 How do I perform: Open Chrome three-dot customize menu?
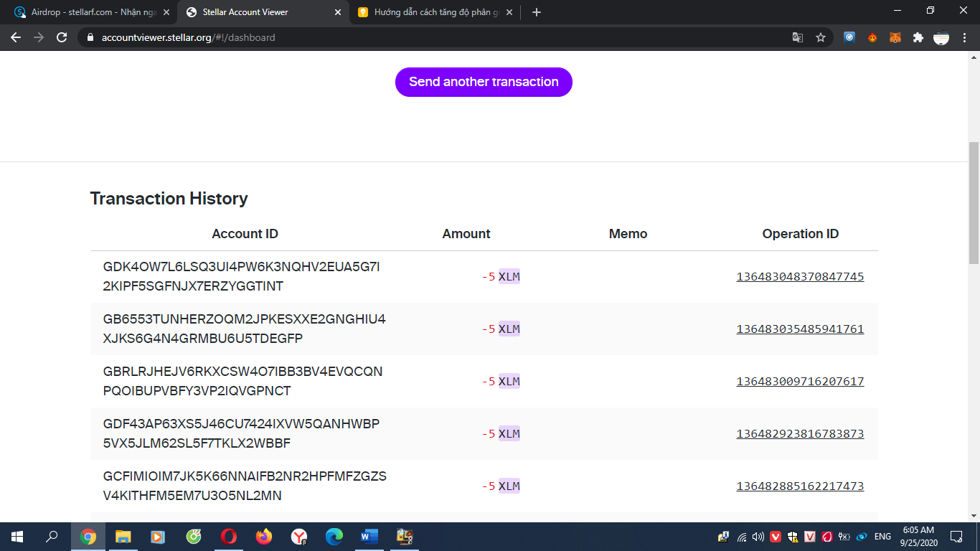[x=965, y=37]
